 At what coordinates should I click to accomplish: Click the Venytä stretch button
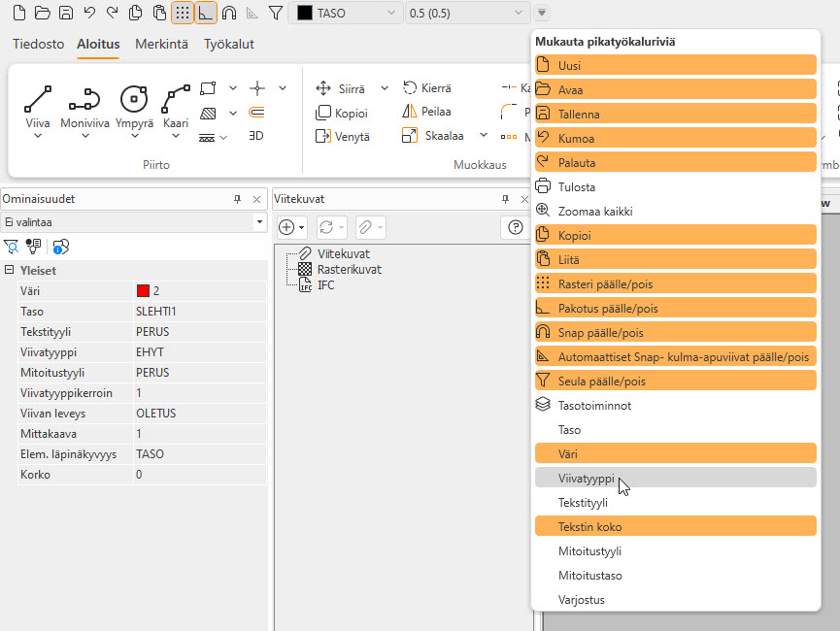(x=343, y=137)
